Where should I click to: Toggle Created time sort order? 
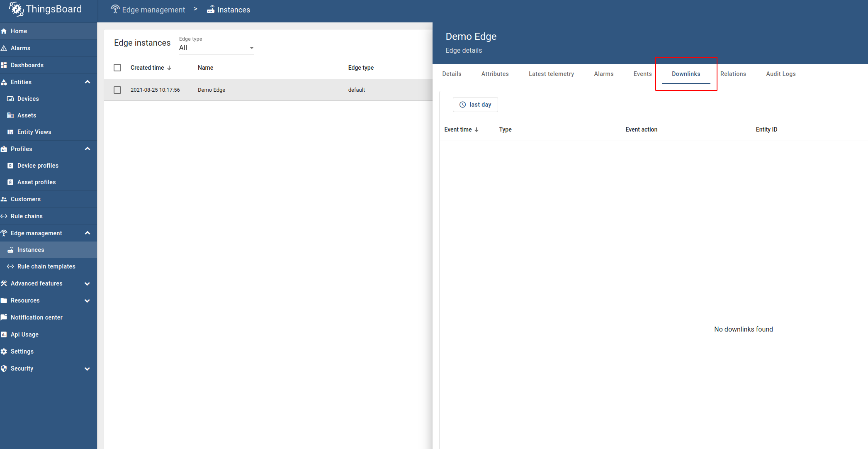click(x=170, y=67)
